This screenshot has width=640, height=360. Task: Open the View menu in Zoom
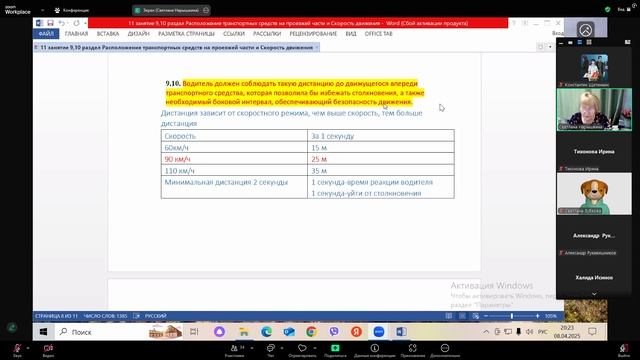pos(624,9)
